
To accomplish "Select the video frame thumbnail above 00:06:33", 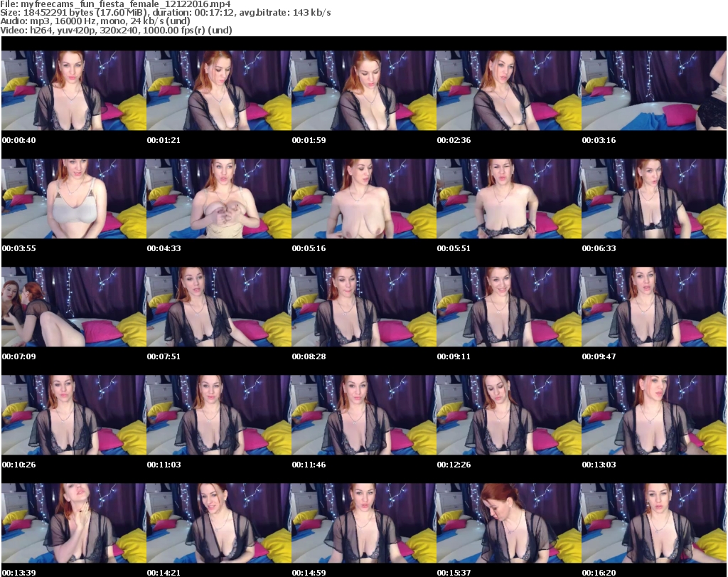I will tap(654, 198).
